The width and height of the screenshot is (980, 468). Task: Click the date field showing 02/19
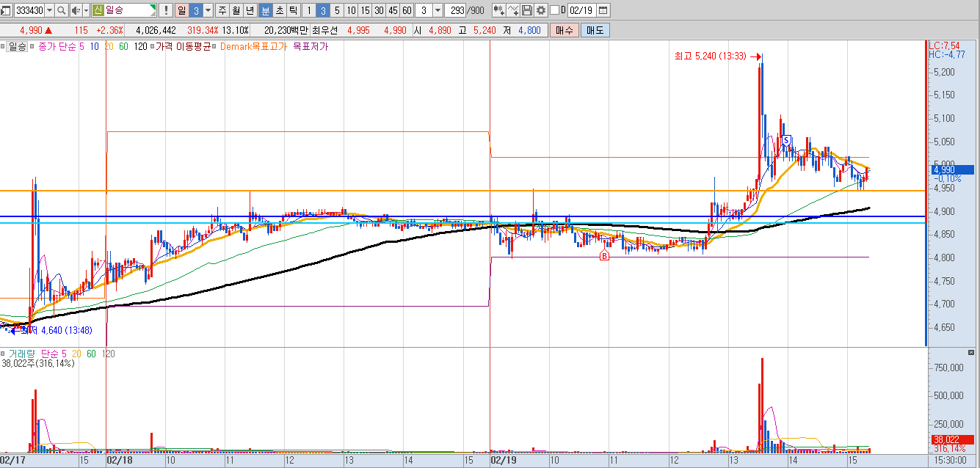[x=581, y=10]
